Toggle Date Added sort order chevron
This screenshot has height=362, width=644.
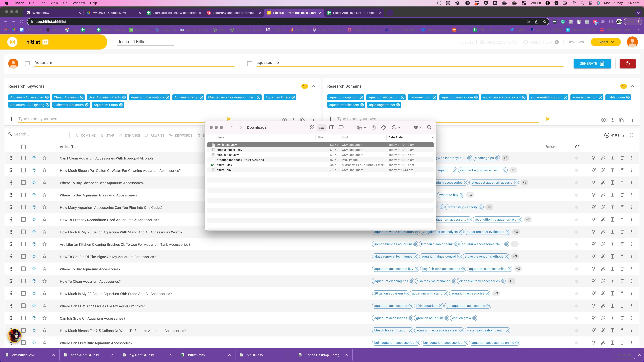point(433,137)
